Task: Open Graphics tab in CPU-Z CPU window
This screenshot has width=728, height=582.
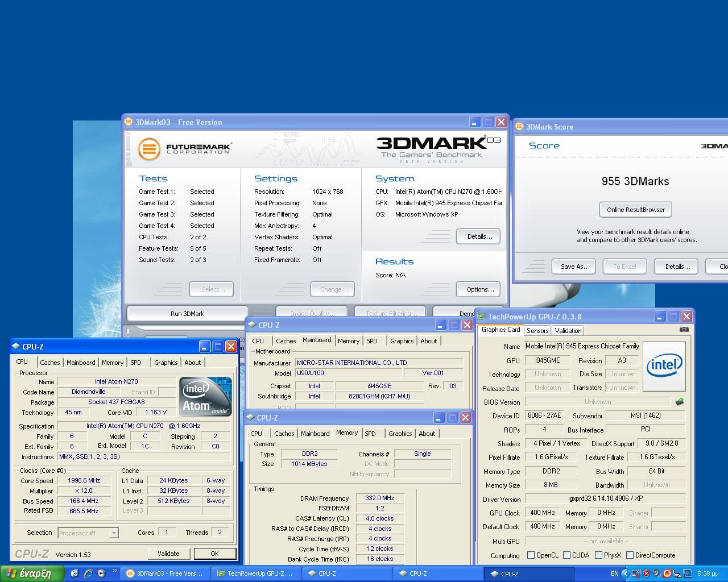Action: pos(166,363)
